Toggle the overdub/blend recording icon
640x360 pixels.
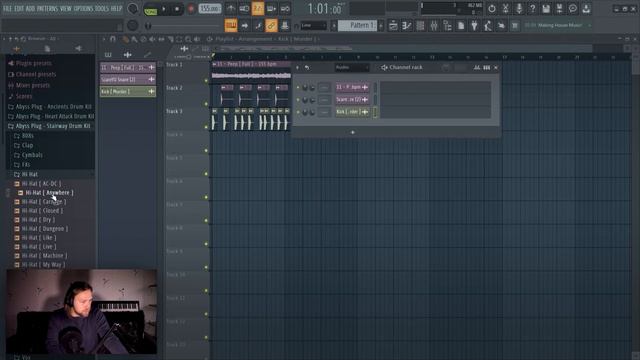[x=271, y=9]
